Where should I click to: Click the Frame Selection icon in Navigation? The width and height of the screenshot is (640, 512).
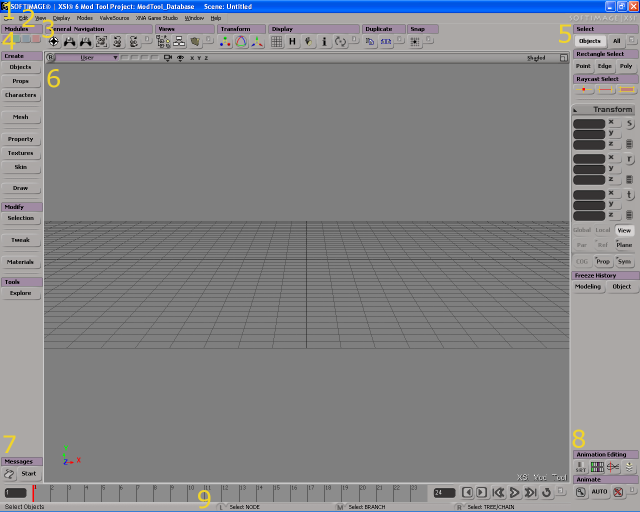(101, 42)
